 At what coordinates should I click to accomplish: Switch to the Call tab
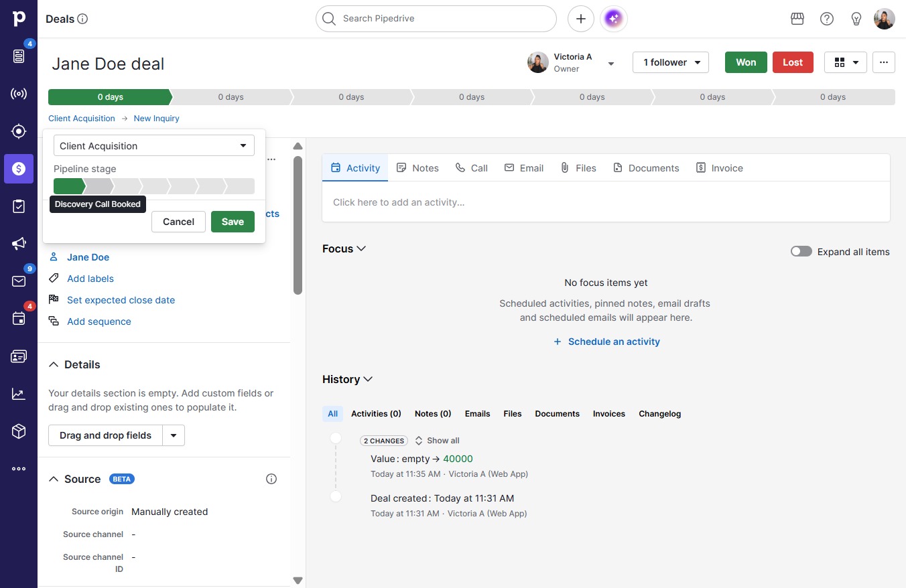tap(472, 167)
